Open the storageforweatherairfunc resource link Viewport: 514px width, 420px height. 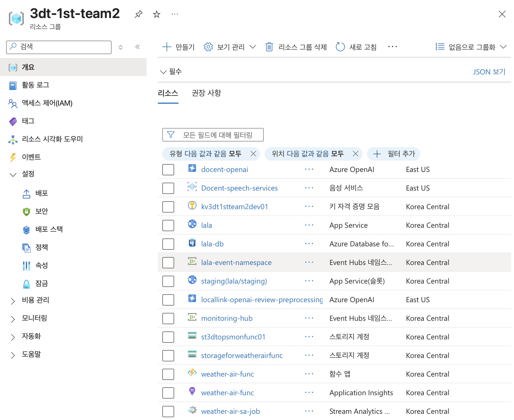242,355
